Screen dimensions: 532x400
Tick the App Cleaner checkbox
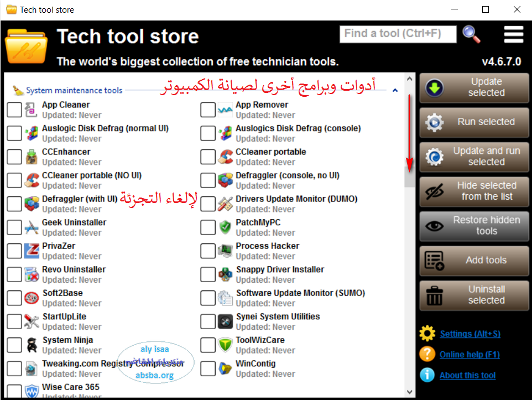coord(14,110)
